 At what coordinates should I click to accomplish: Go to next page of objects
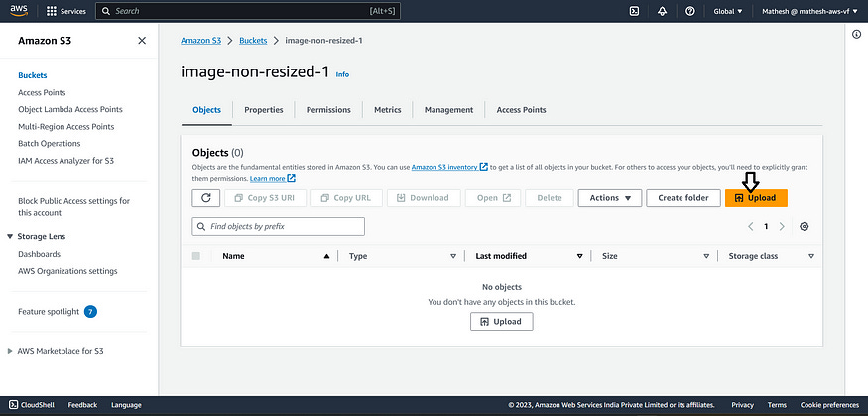pos(782,226)
